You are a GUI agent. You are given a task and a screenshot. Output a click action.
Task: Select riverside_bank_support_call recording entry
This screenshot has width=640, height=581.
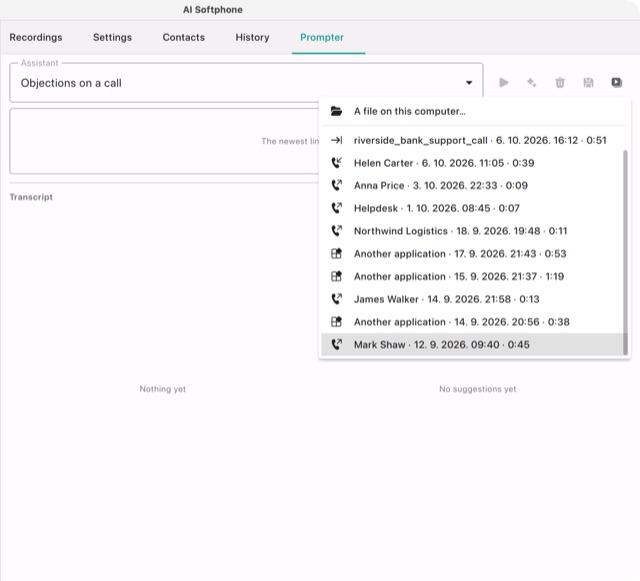(475, 140)
